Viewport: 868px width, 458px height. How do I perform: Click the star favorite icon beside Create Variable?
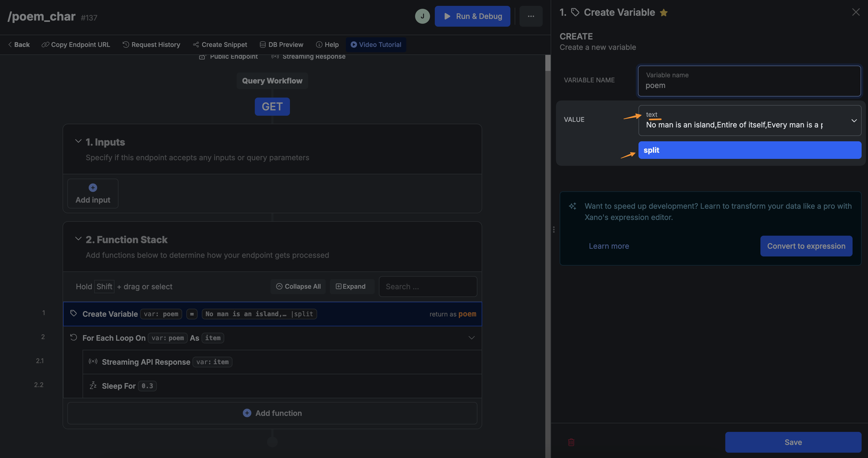(664, 13)
